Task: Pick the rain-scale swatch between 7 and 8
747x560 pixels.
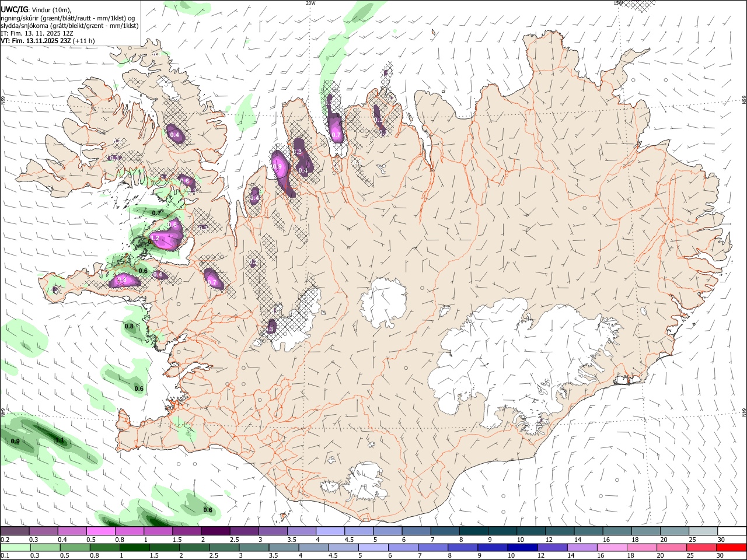Action: pos(432,548)
